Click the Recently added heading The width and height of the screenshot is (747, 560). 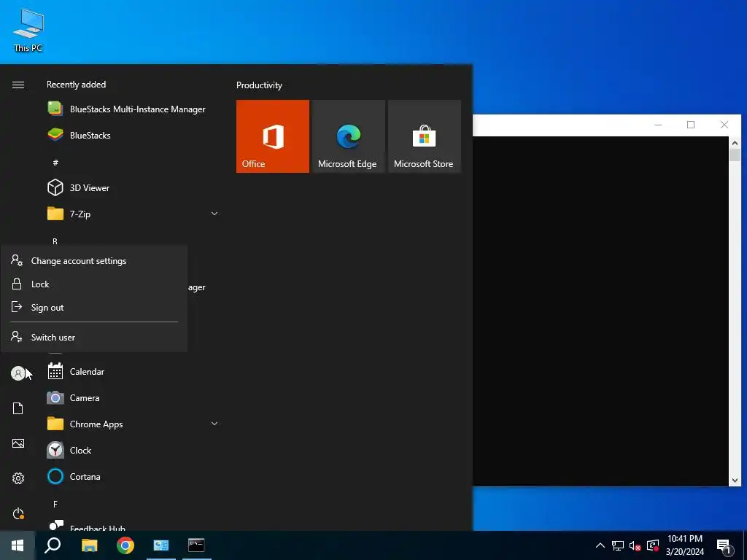(x=76, y=85)
